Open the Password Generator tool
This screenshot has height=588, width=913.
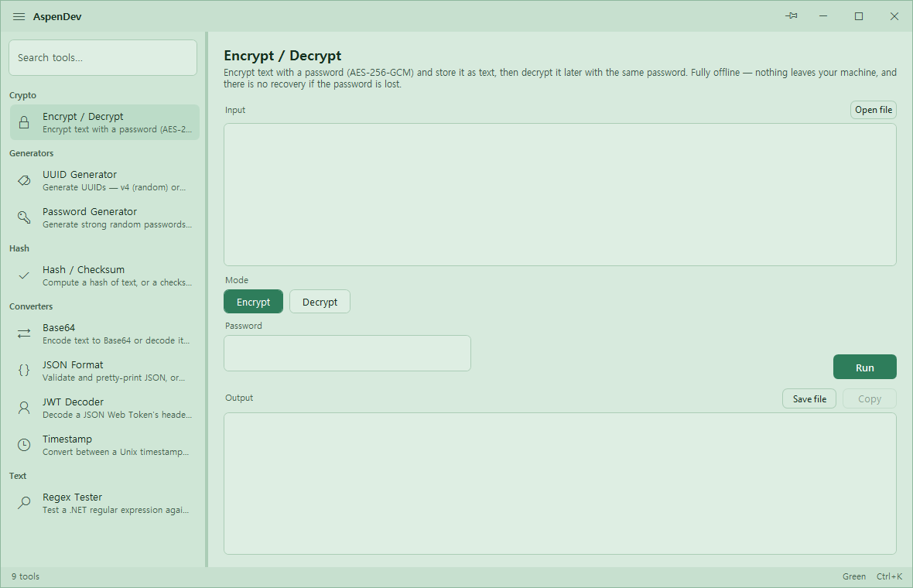pos(104,217)
